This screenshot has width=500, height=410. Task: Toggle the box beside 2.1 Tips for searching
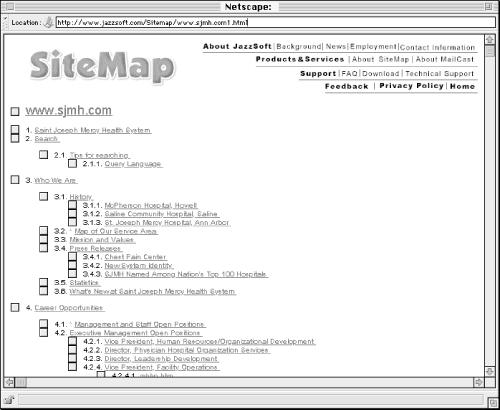[43, 154]
